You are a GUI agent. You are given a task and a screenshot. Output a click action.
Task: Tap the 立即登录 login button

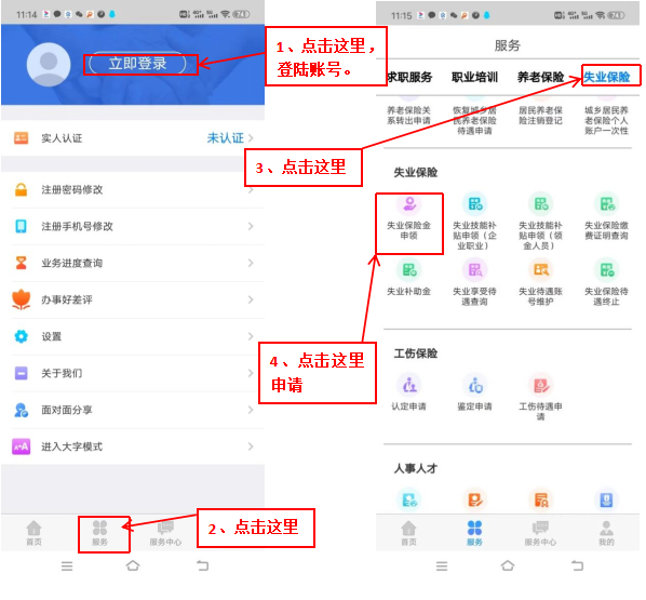tap(138, 64)
